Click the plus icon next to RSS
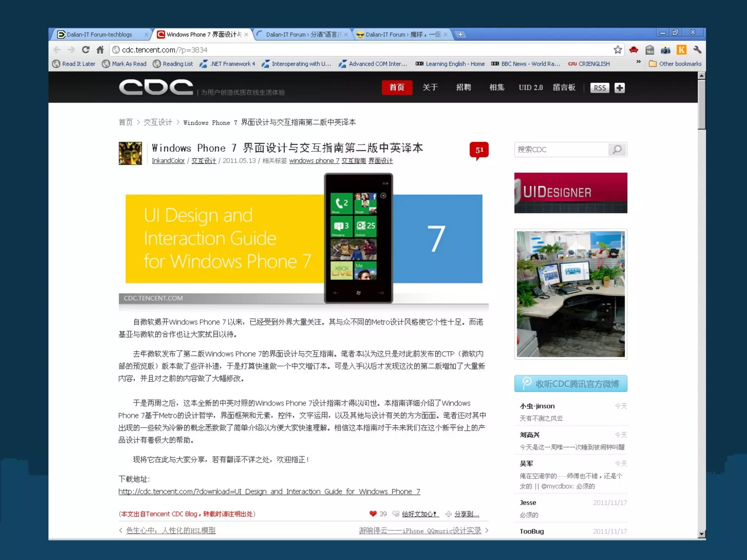 point(619,88)
